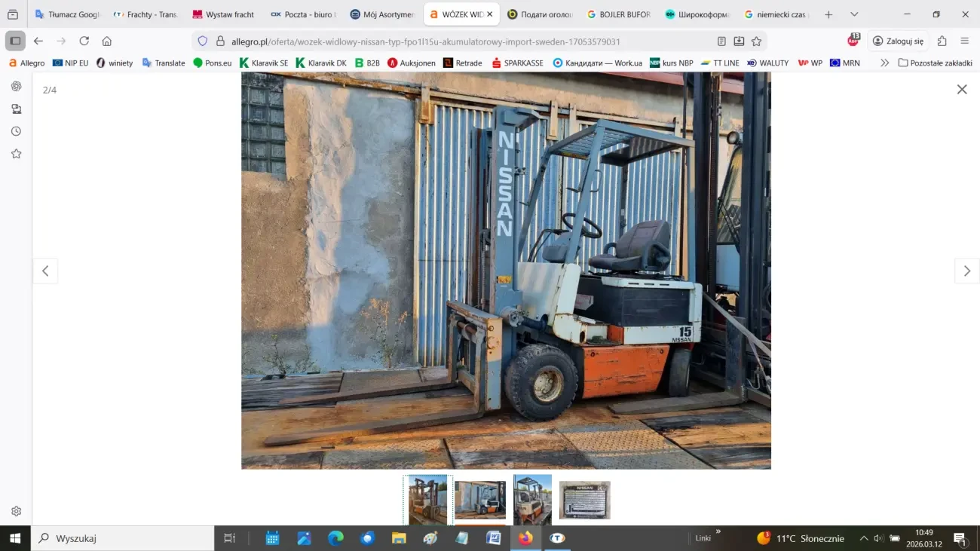
Task: Open bookmarks sidebar star icon
Action: [x=16, y=154]
